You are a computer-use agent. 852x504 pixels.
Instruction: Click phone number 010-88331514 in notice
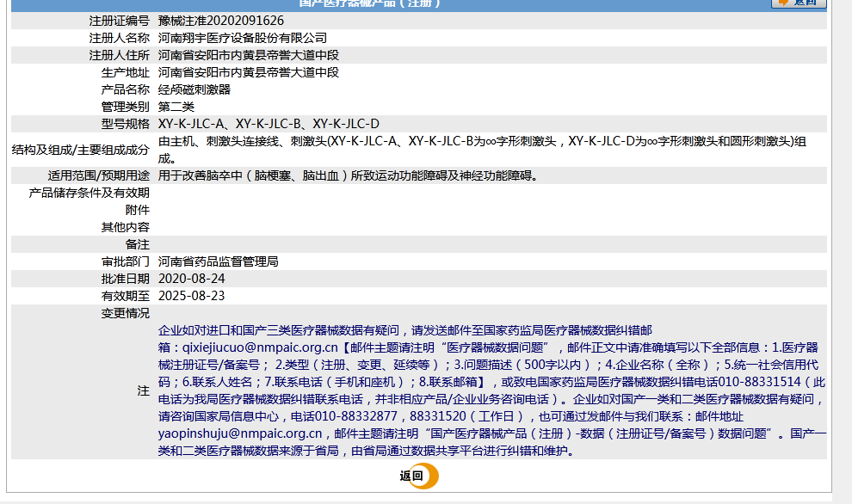[x=760, y=382]
